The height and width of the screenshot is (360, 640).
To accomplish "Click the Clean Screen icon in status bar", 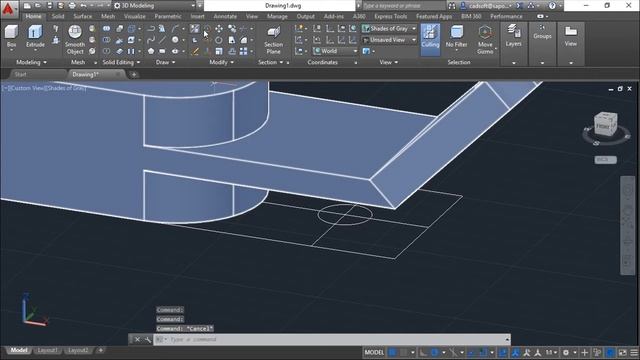I will pos(622,352).
